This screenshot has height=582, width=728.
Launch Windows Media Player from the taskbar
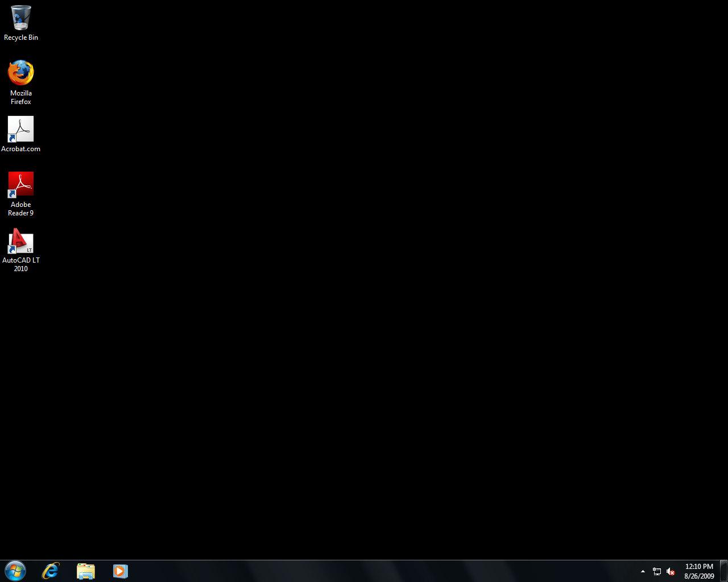(120, 571)
